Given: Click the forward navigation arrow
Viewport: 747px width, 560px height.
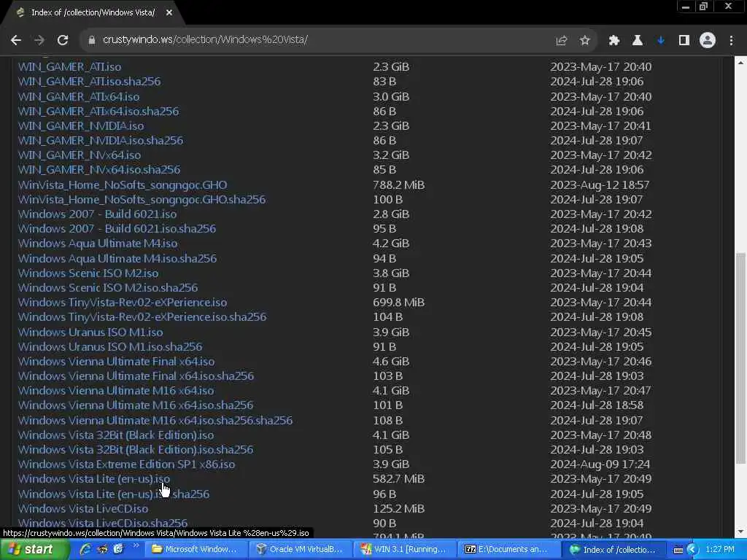Looking at the screenshot, I should (39, 41).
